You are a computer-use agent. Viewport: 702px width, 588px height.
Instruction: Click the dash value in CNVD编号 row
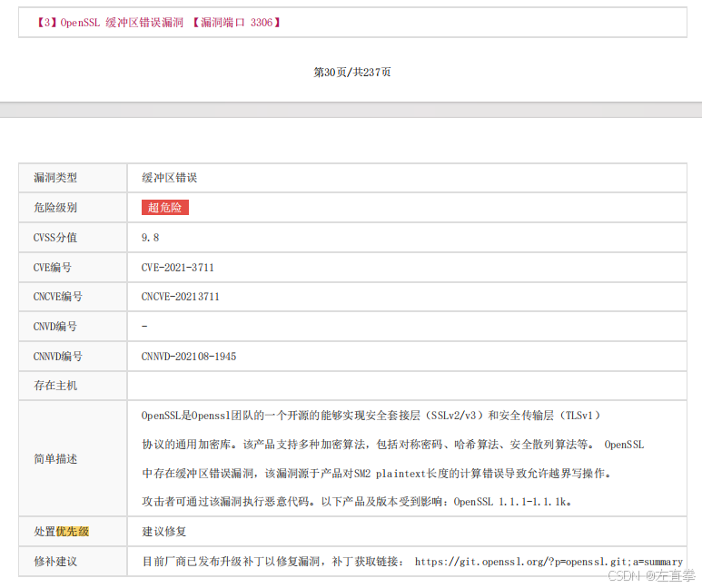pos(144,327)
